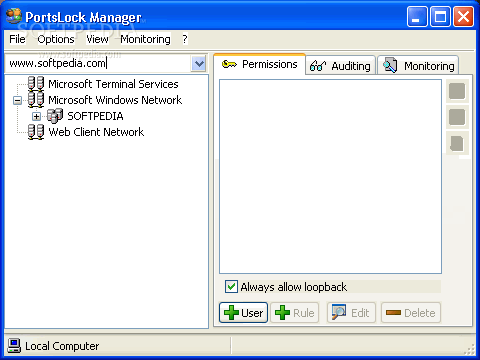Minimize the PortsLock Manager window
This screenshot has height=360, width=480.
tap(417, 16)
